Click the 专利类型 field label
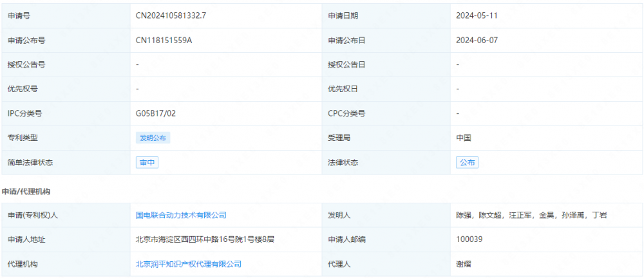 23,138
